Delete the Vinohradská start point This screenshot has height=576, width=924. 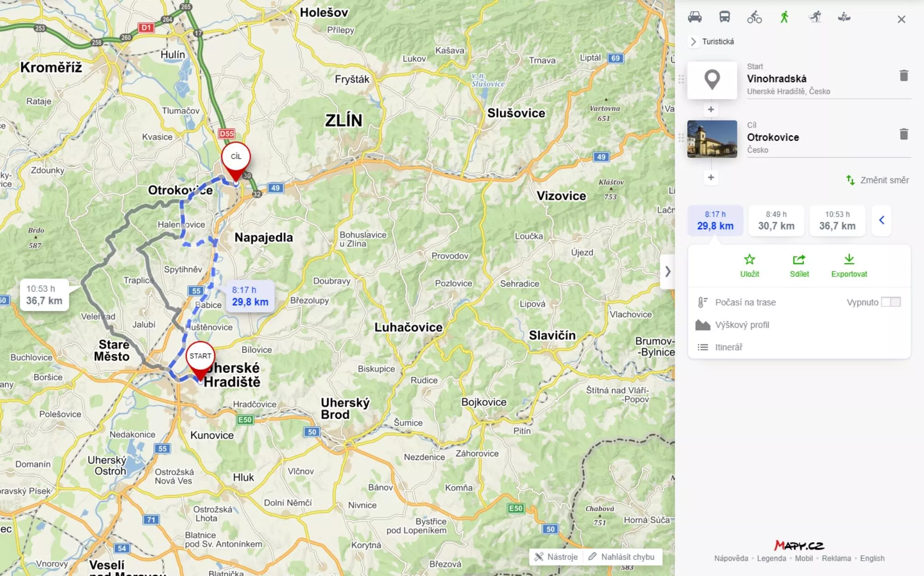[x=904, y=75]
